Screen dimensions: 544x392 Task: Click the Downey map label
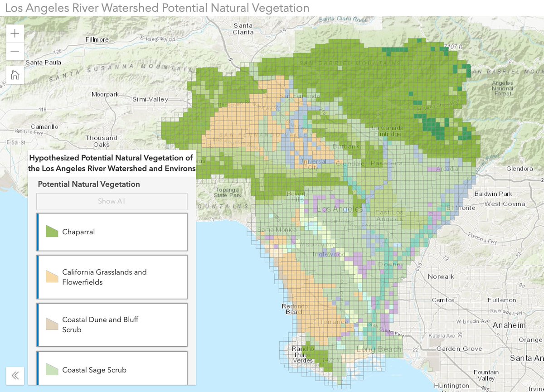(392, 264)
